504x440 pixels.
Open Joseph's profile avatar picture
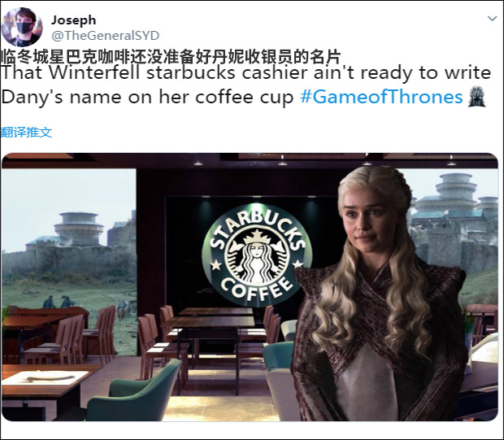pos(22,27)
